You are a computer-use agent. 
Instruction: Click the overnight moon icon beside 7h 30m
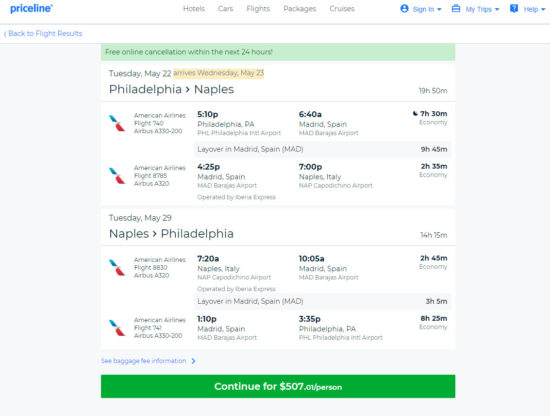[415, 113]
